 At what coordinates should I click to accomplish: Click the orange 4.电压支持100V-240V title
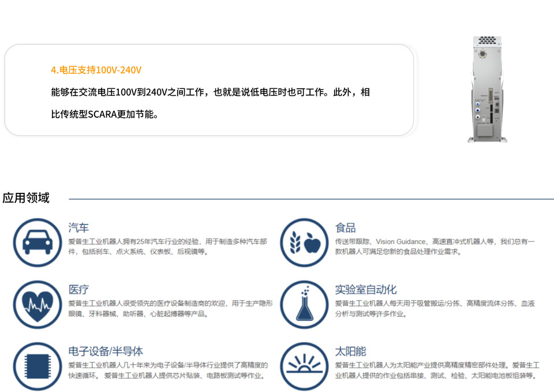96,70
